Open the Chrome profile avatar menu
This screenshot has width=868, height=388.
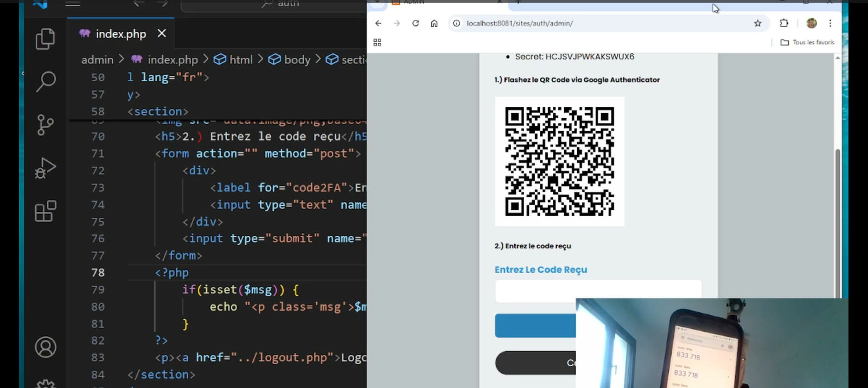pos(812,23)
